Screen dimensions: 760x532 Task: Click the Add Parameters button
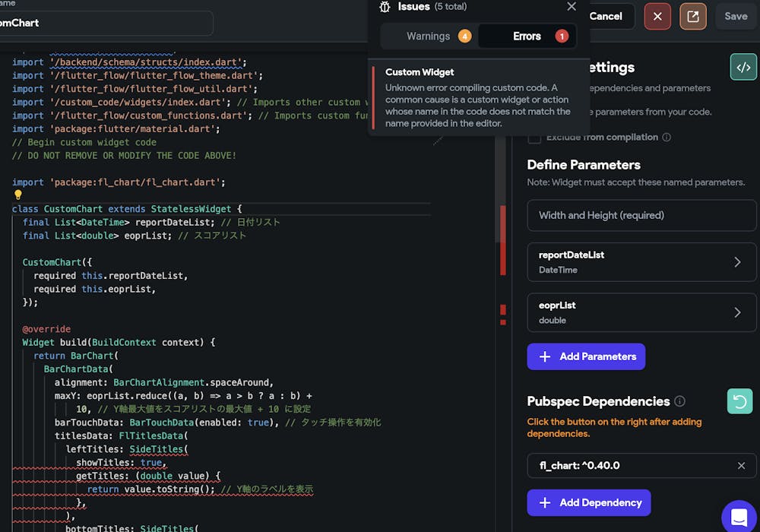(x=586, y=356)
